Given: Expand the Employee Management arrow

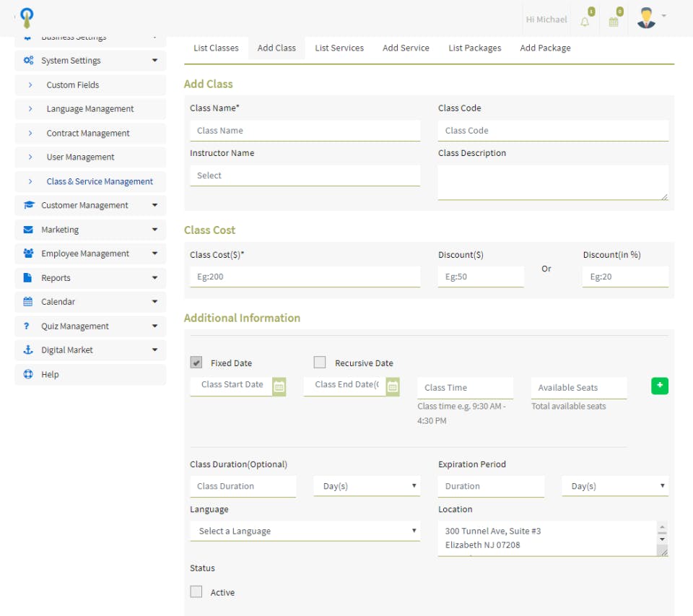Looking at the screenshot, I should (154, 253).
